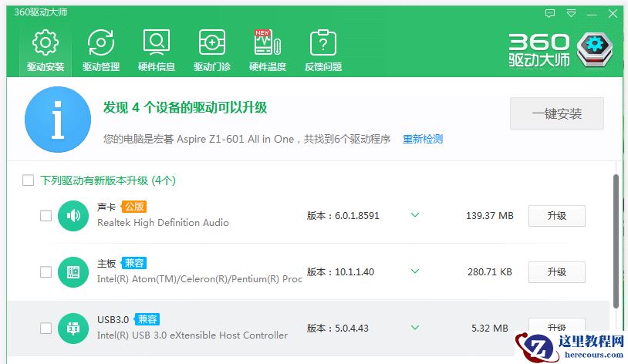Click the 139.37 MB size value
Viewport: 628px width, 364px height.
click(489, 216)
